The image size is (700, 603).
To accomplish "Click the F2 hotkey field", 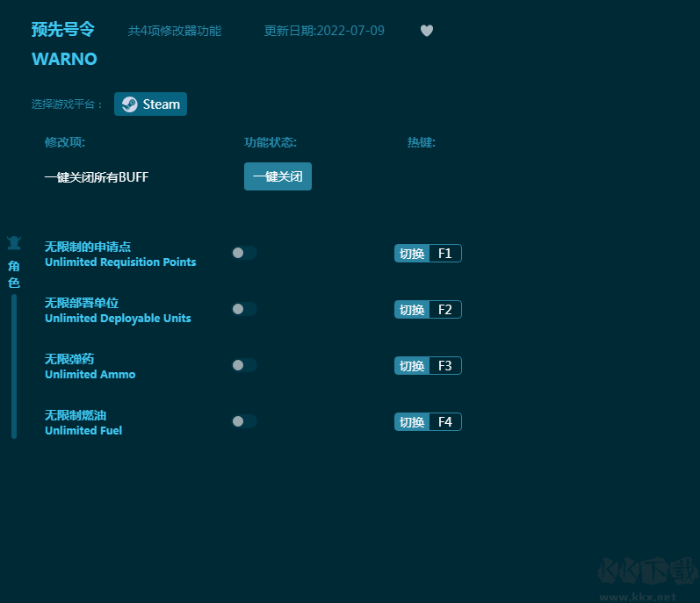I will pyautogui.click(x=445, y=310).
